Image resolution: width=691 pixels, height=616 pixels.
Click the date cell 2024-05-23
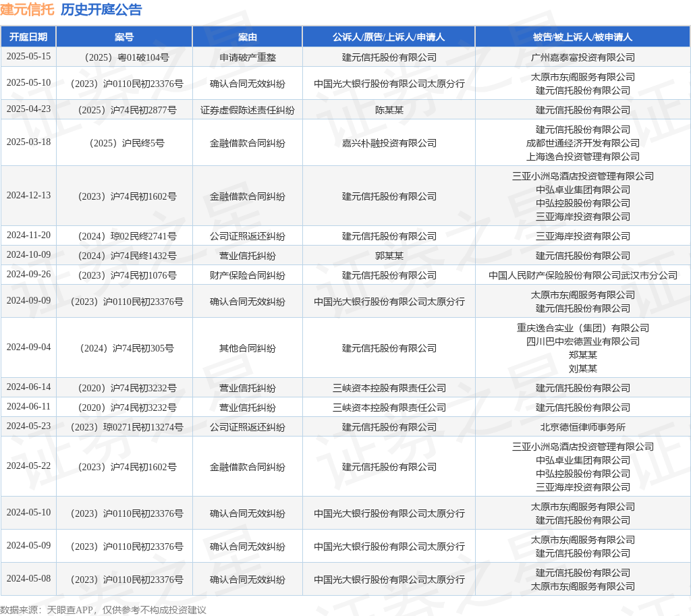click(x=28, y=426)
